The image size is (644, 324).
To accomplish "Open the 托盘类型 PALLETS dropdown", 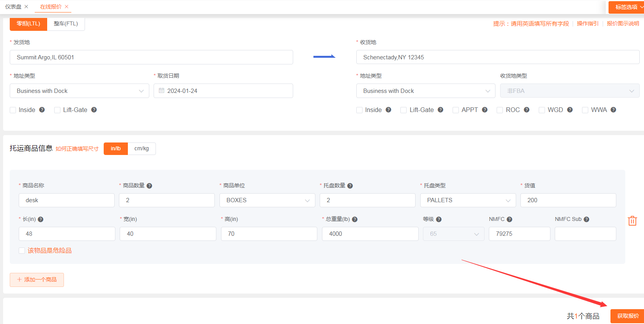I will click(x=468, y=200).
